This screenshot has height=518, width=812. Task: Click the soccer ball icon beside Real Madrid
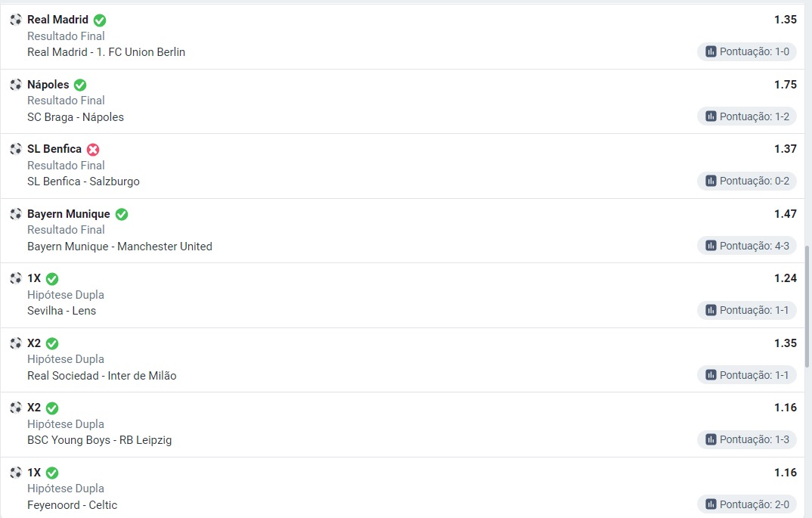pos(16,20)
